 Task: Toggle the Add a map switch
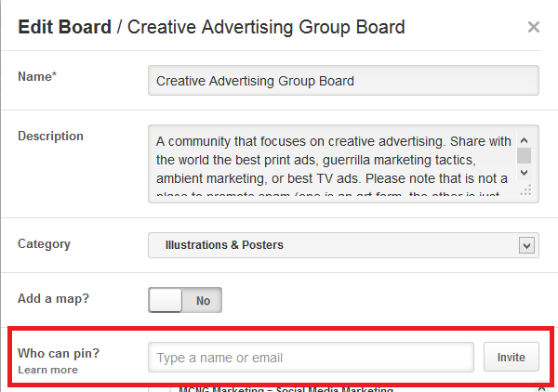click(x=184, y=301)
